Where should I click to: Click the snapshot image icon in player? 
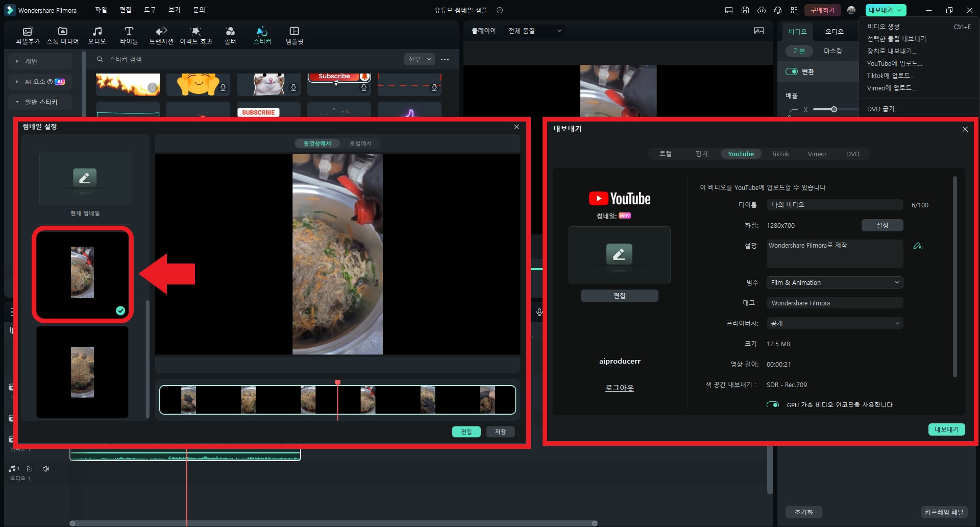point(759,31)
